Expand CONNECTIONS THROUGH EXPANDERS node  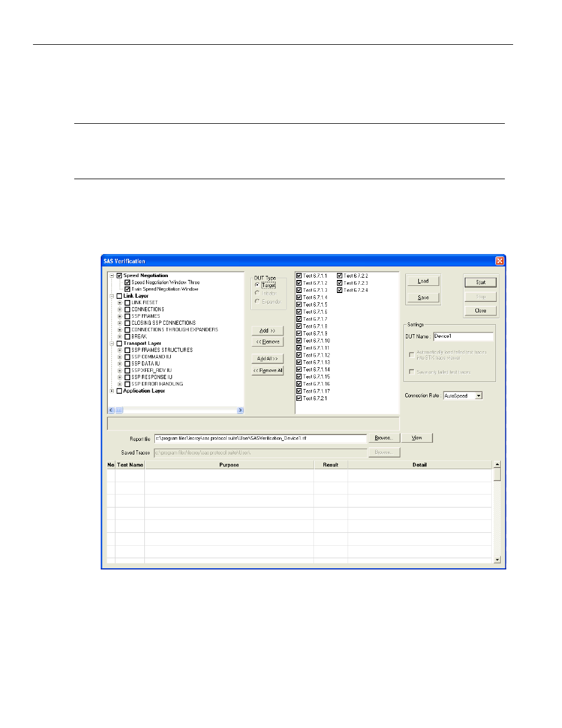[x=120, y=330]
